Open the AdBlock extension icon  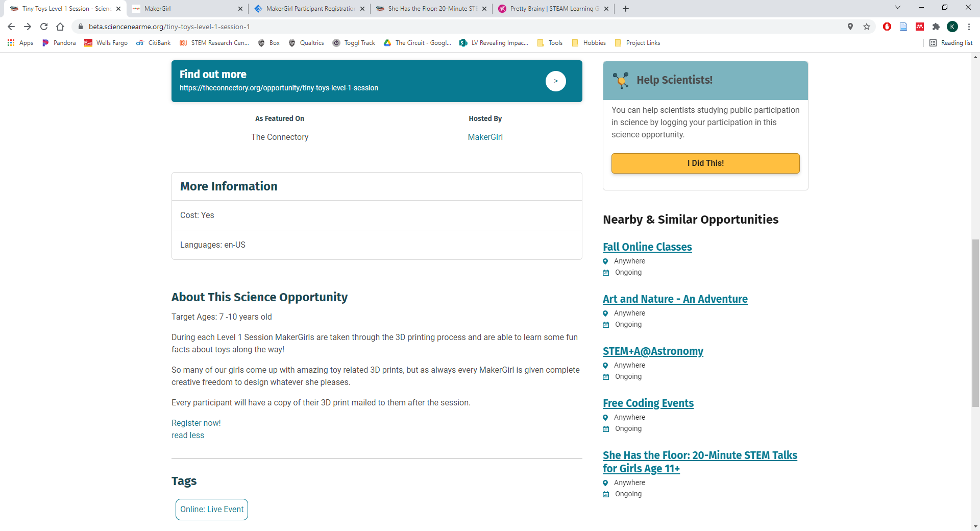tap(887, 27)
